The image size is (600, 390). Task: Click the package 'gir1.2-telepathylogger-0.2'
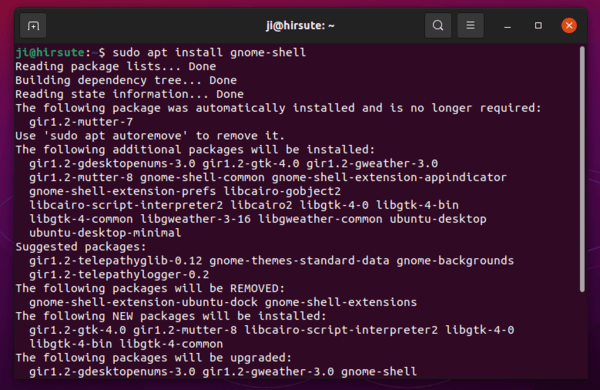(119, 274)
